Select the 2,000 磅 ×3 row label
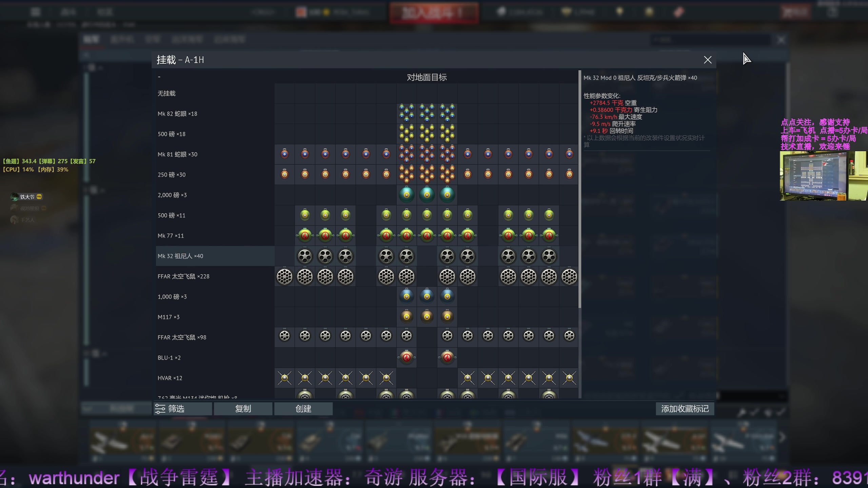Image resolution: width=868 pixels, height=488 pixels. [x=172, y=195]
